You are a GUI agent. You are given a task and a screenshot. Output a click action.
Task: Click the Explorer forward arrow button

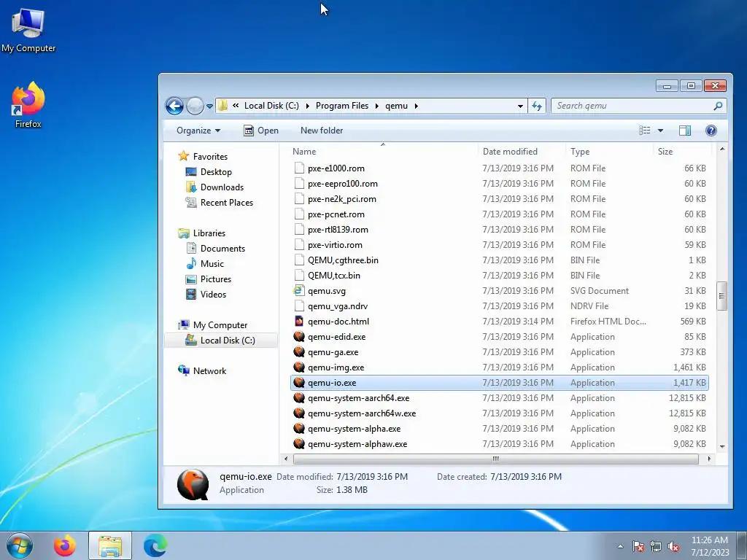pyautogui.click(x=195, y=106)
